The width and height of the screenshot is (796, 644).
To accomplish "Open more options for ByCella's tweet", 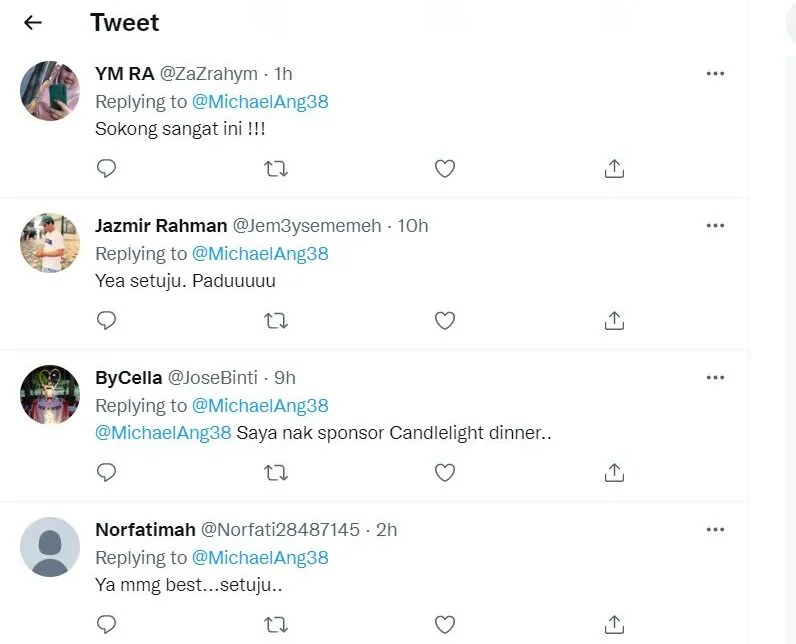I will [715, 378].
